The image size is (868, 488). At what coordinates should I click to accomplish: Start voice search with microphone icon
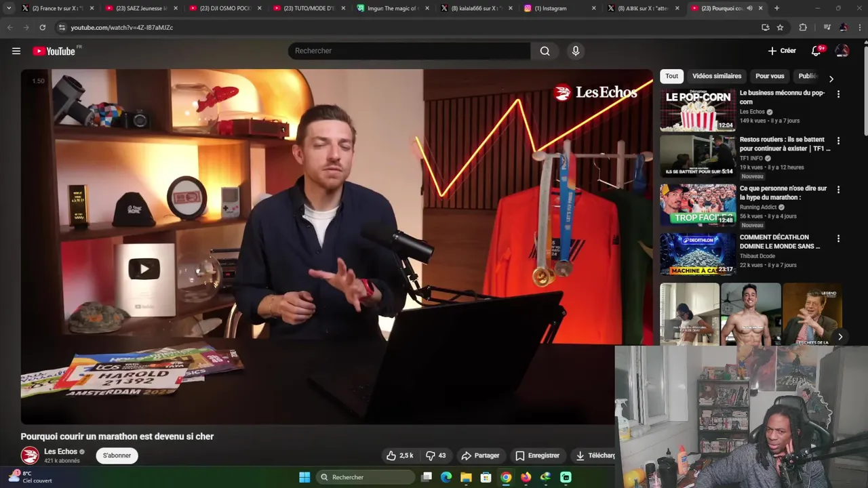(x=576, y=51)
